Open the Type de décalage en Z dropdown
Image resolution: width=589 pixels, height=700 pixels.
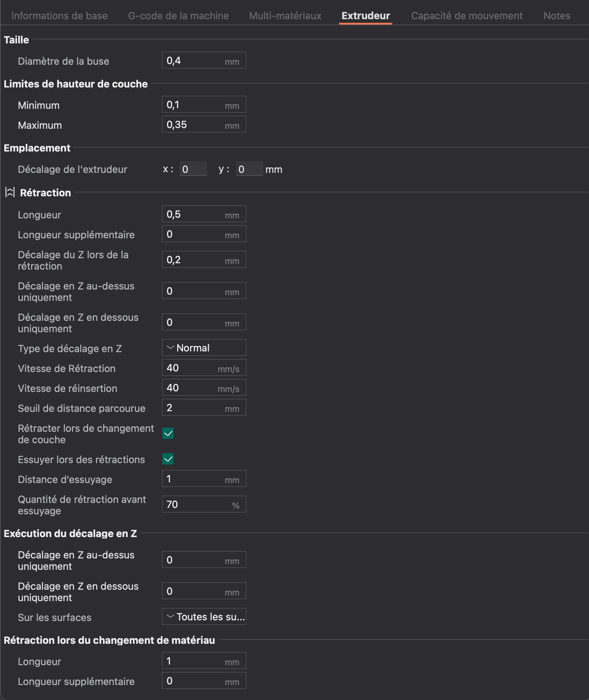coord(204,348)
